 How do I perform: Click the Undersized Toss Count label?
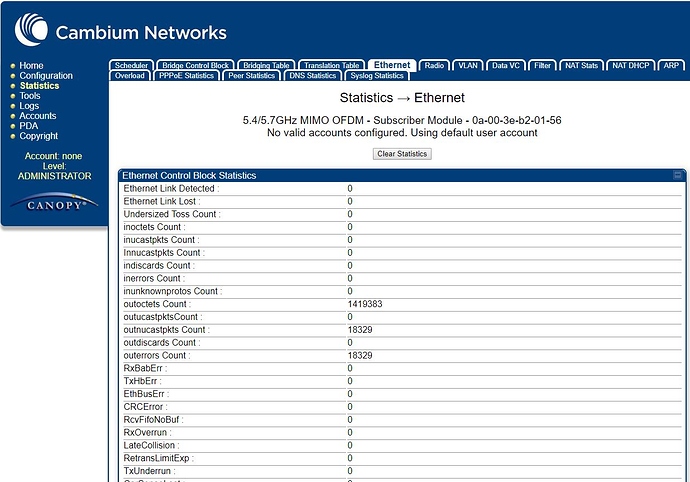pyautogui.click(x=172, y=214)
